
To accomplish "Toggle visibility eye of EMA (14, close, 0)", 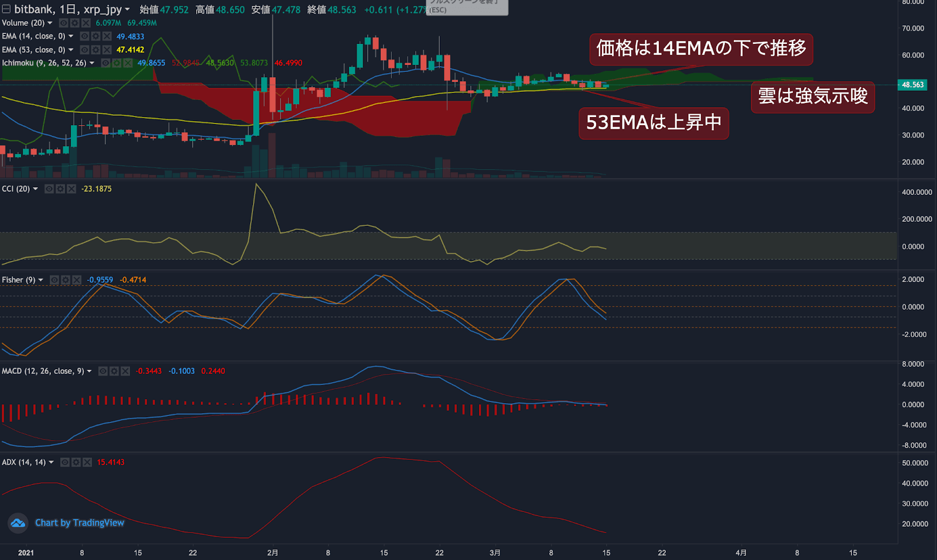I will tap(84, 36).
